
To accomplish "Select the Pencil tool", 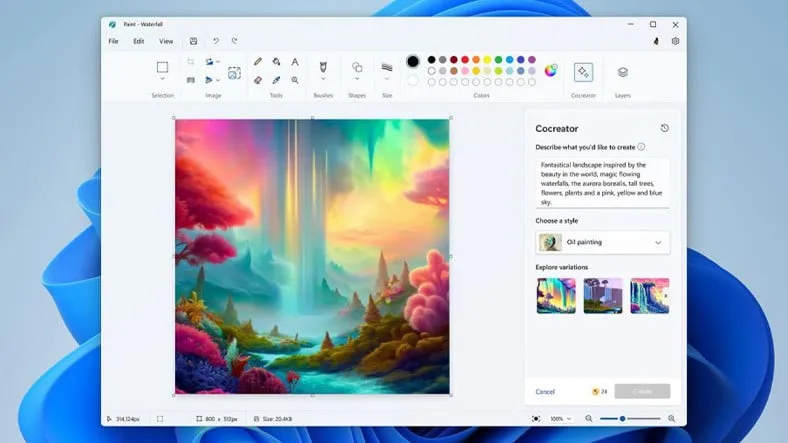I will click(258, 62).
